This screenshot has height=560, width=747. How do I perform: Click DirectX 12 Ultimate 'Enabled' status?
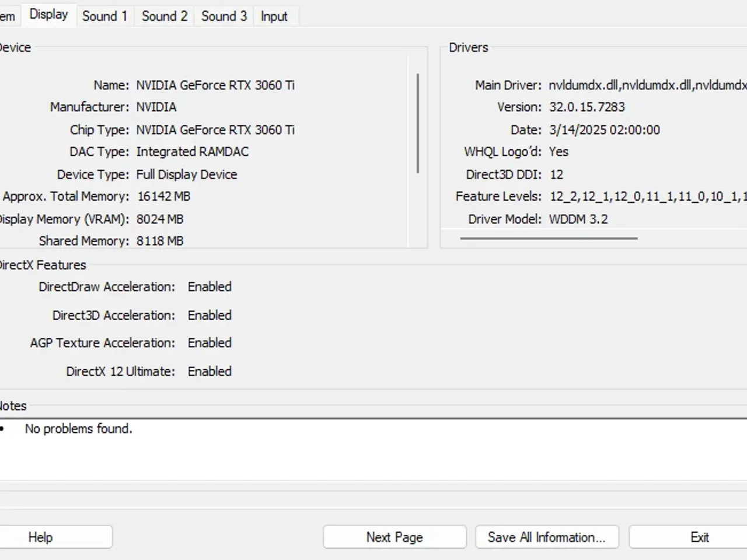[210, 372]
